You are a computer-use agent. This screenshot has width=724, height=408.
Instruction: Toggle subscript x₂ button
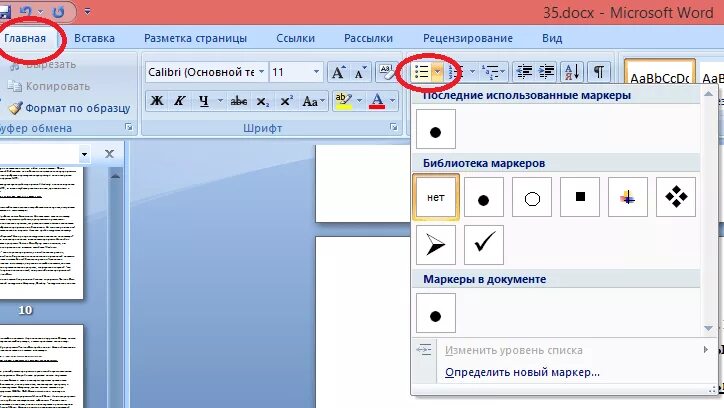click(263, 101)
